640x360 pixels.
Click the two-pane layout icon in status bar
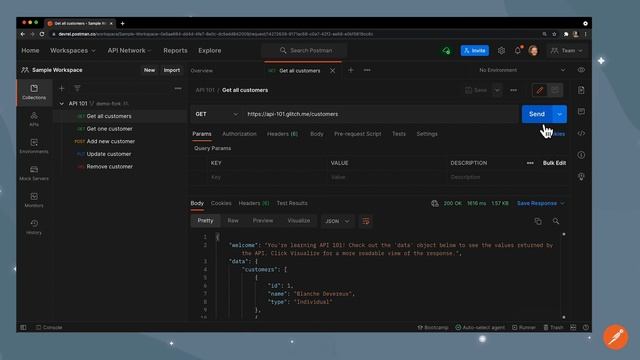pyautogui.click(x=573, y=327)
